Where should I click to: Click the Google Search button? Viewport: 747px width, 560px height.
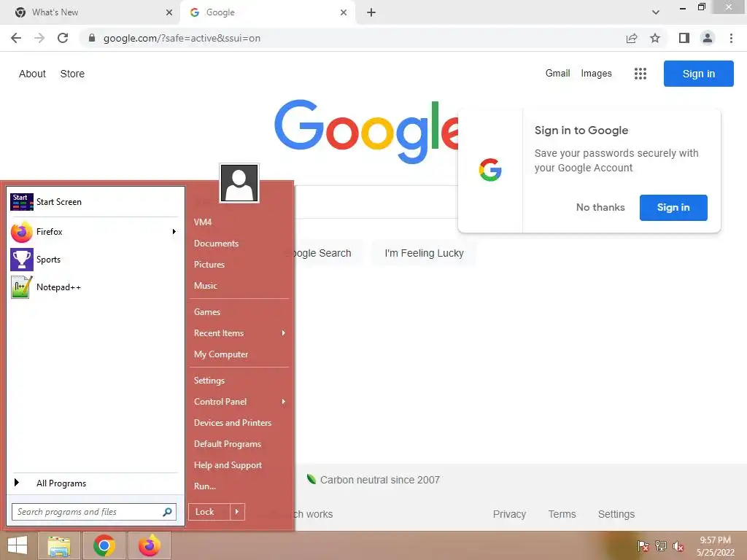coord(328,253)
